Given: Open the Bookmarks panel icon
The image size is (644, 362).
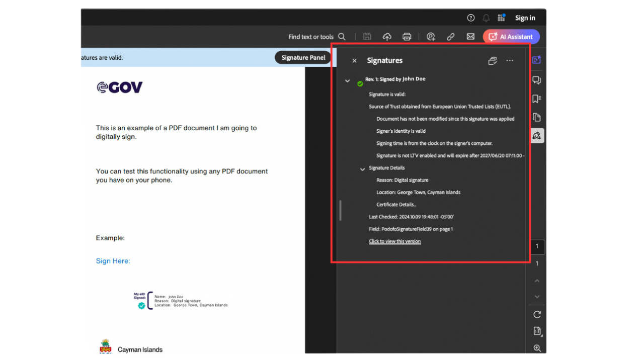Looking at the screenshot, I should 537,99.
